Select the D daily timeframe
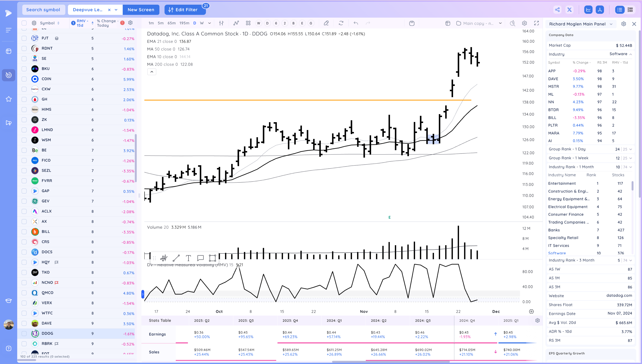 195,23
